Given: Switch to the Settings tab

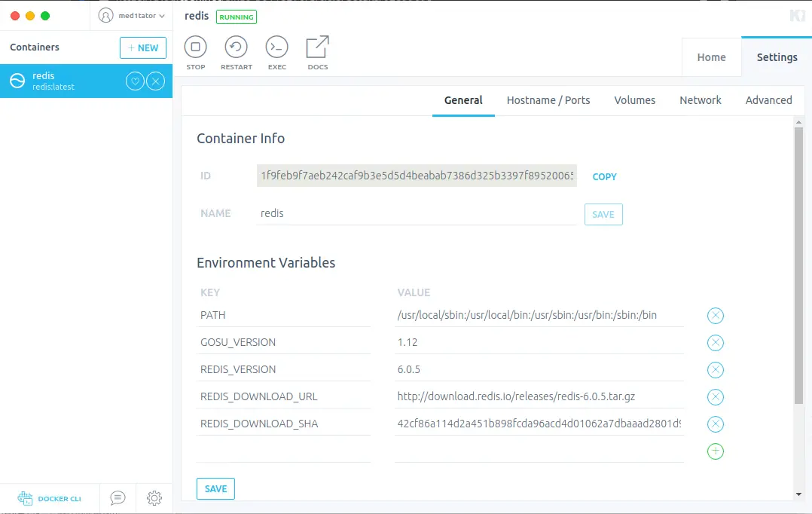Looking at the screenshot, I should 777,57.
